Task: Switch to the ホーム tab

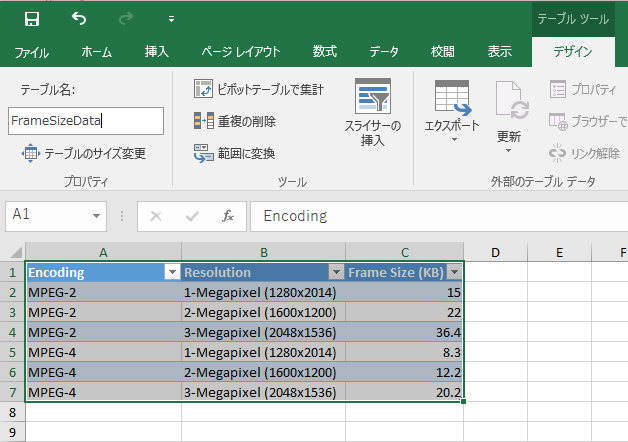Action: pos(97,52)
